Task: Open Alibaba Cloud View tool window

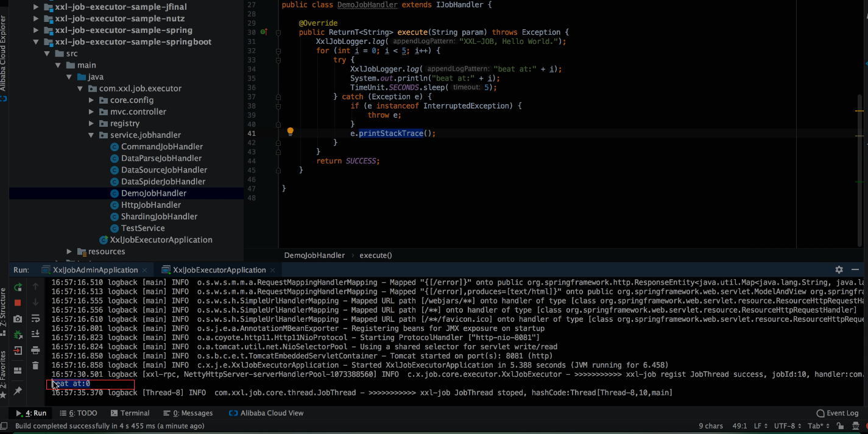Action: [266, 413]
